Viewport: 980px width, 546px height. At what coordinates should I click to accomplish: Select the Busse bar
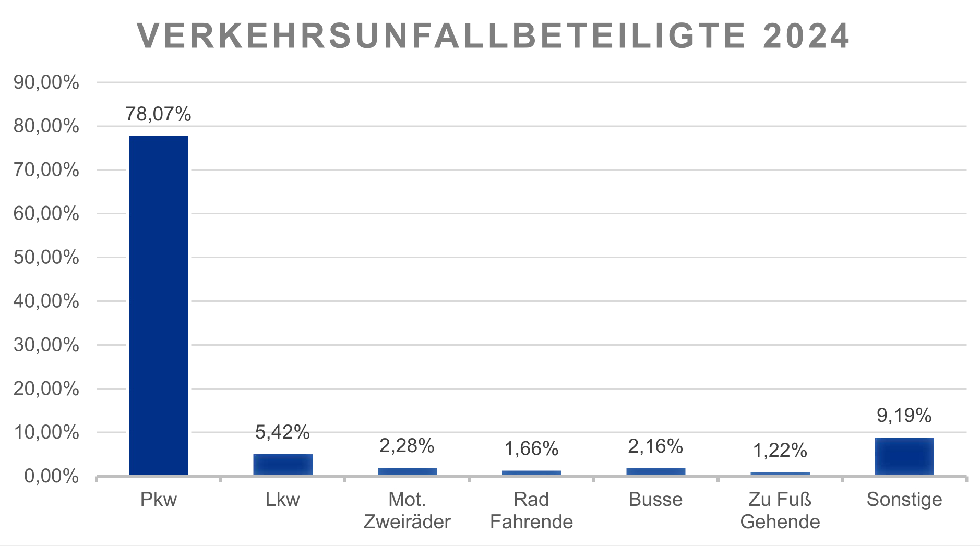(x=656, y=471)
